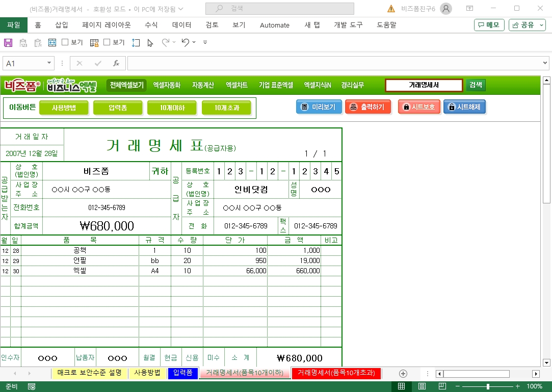Open the 데이터 ribbon tab

point(181,25)
